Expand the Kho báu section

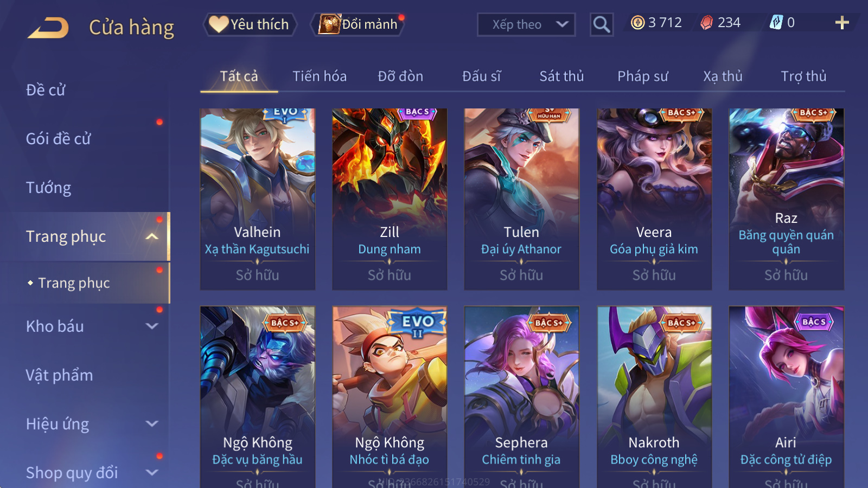pyautogui.click(x=152, y=326)
